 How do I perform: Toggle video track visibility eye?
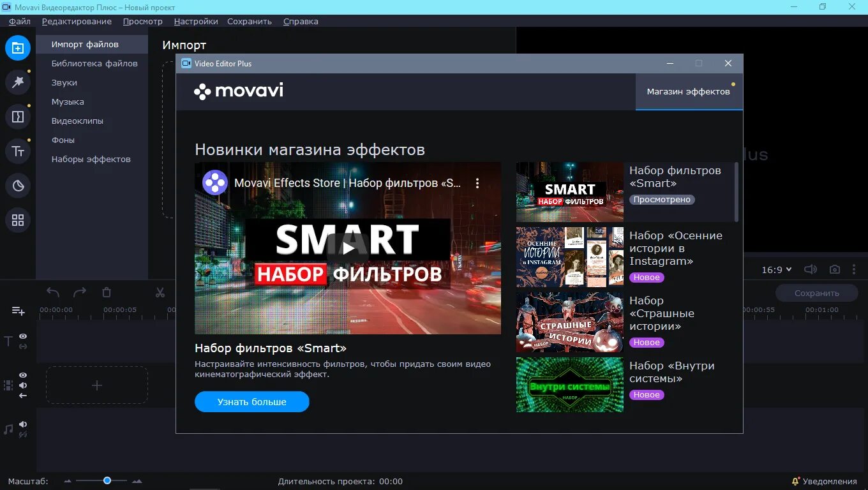pos(23,375)
